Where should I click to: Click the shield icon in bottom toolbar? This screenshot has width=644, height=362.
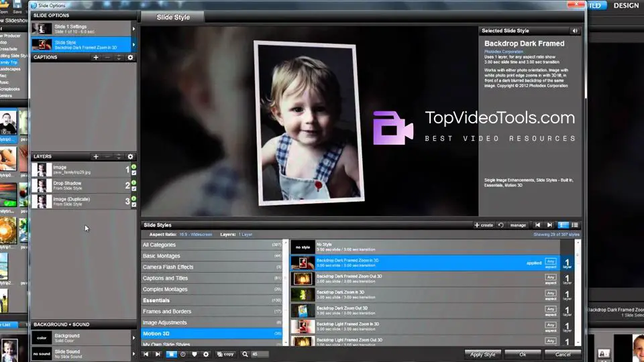(195, 354)
